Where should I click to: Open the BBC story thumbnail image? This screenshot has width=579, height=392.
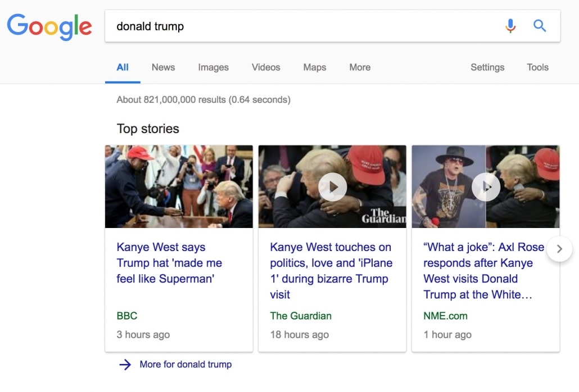pos(179,186)
